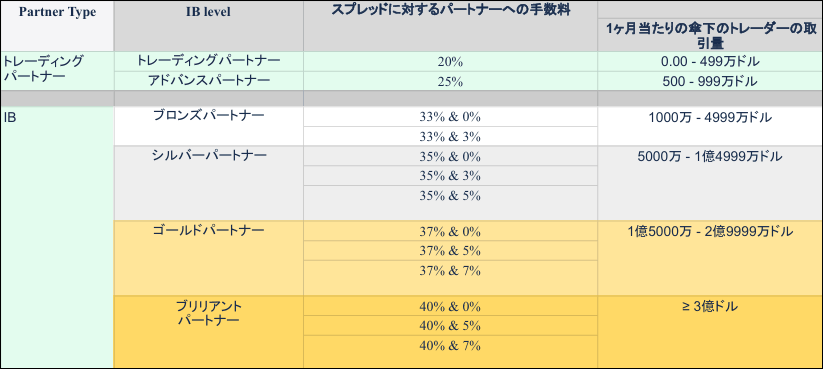This screenshot has width=823, height=369.
Task: Select the ゴールドパートナー cell
Action: 208,258
